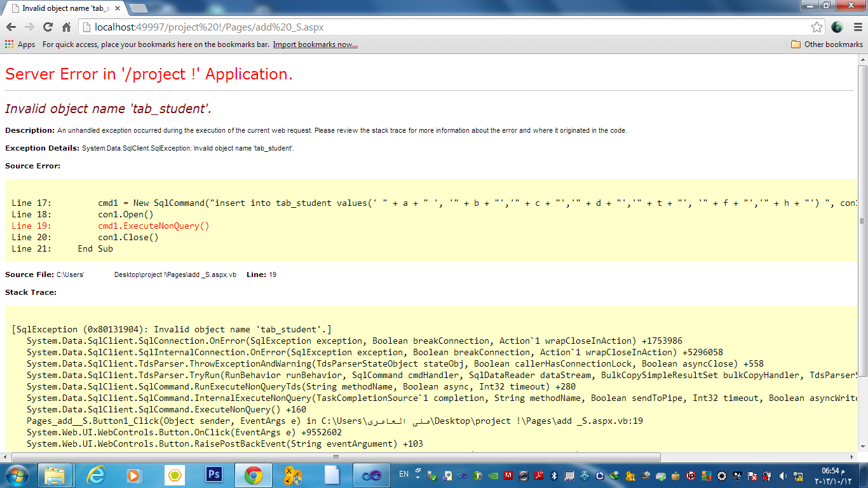Open the Other bookmarks folder
This screenshot has width=868, height=488.
point(827,44)
